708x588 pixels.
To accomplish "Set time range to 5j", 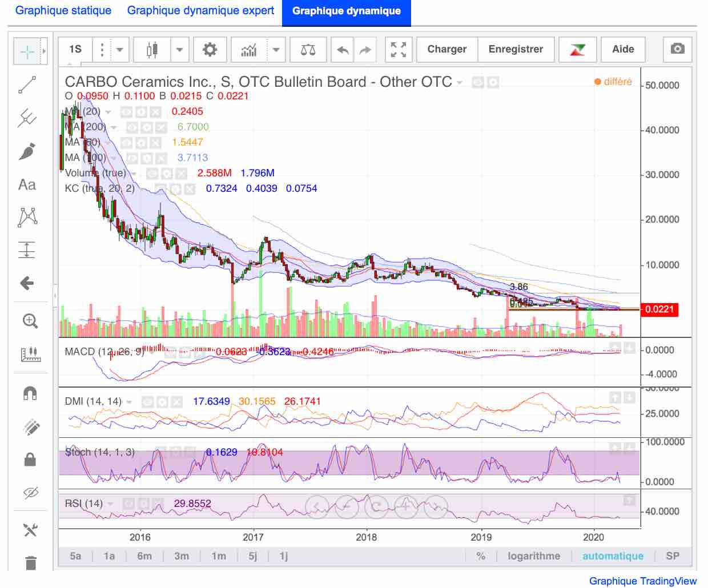I will [x=252, y=556].
